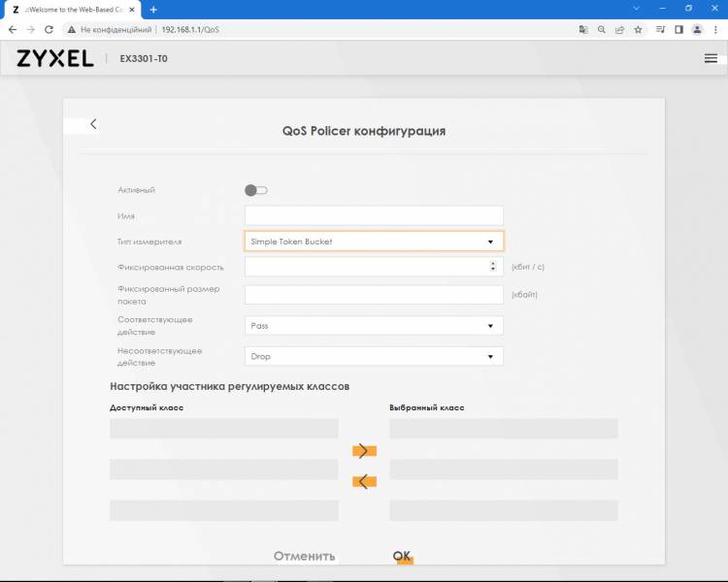Select first row in Доступный класс list
The width and height of the screenshot is (728, 582).
[224, 429]
